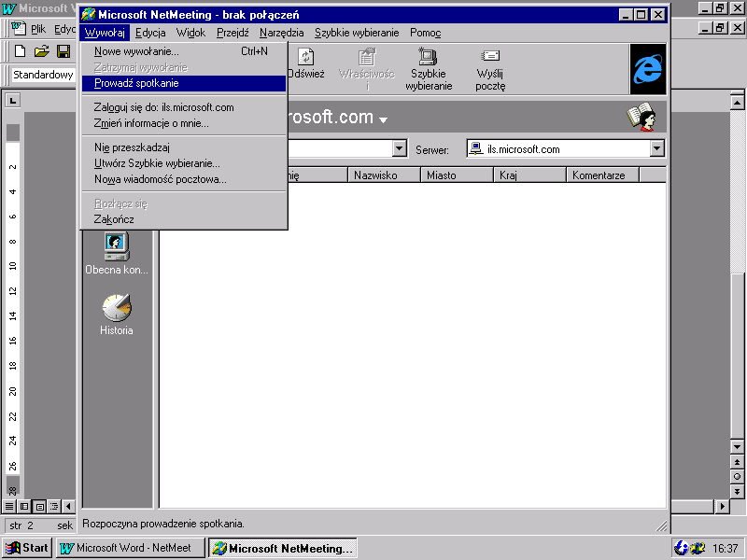747x560 pixels.
Task: Switch Word to Online Layout view button
Action: coord(24,506)
